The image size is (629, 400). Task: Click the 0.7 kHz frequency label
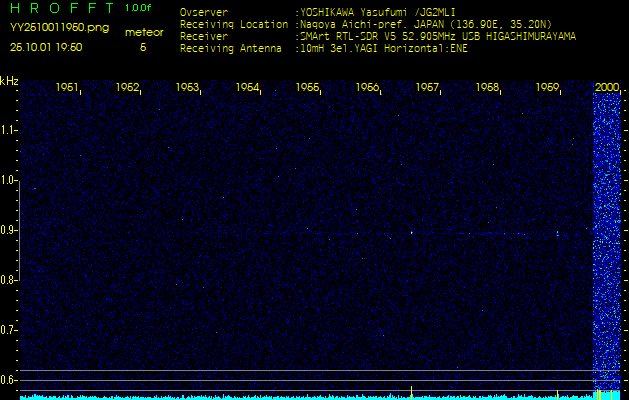point(9,330)
